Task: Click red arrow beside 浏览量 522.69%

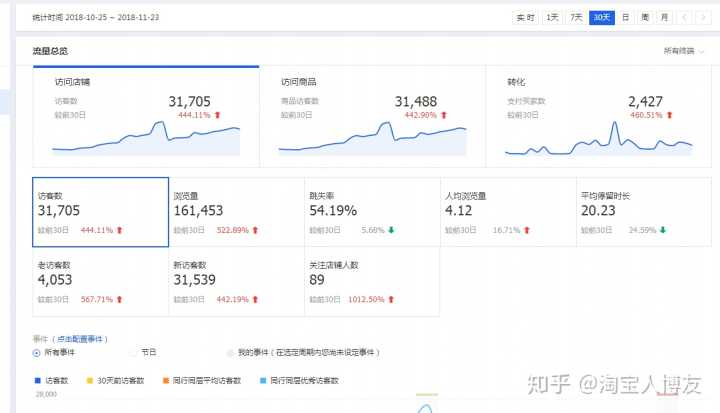Action: click(255, 229)
